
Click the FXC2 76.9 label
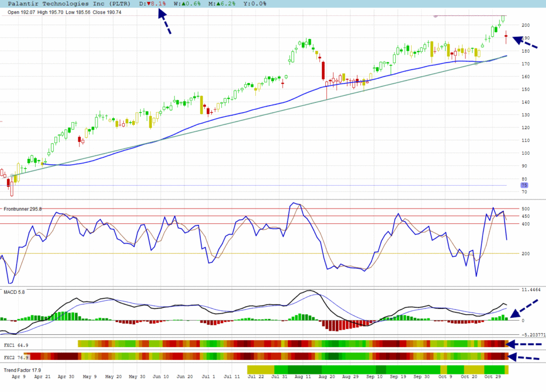[x=15, y=357]
